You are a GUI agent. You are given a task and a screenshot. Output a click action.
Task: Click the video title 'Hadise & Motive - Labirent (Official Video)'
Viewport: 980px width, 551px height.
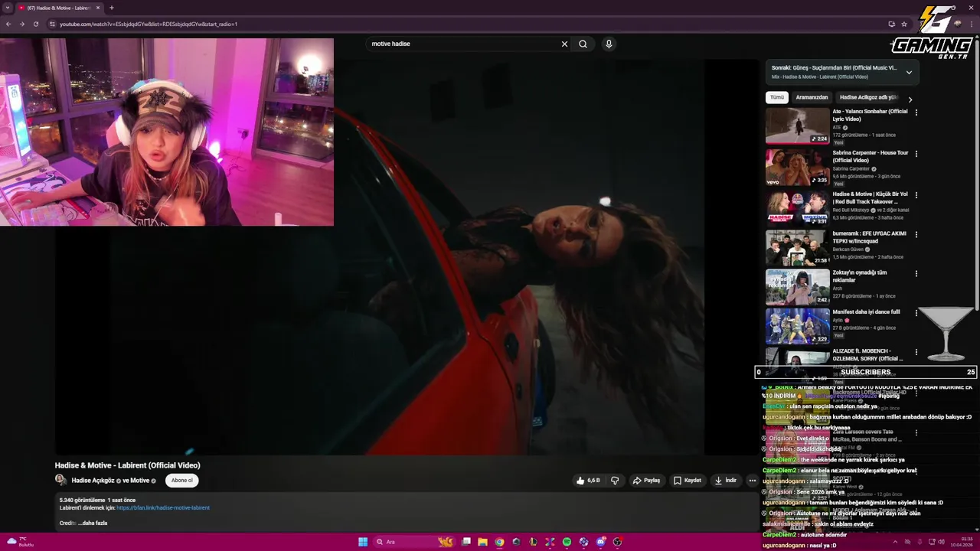click(127, 465)
